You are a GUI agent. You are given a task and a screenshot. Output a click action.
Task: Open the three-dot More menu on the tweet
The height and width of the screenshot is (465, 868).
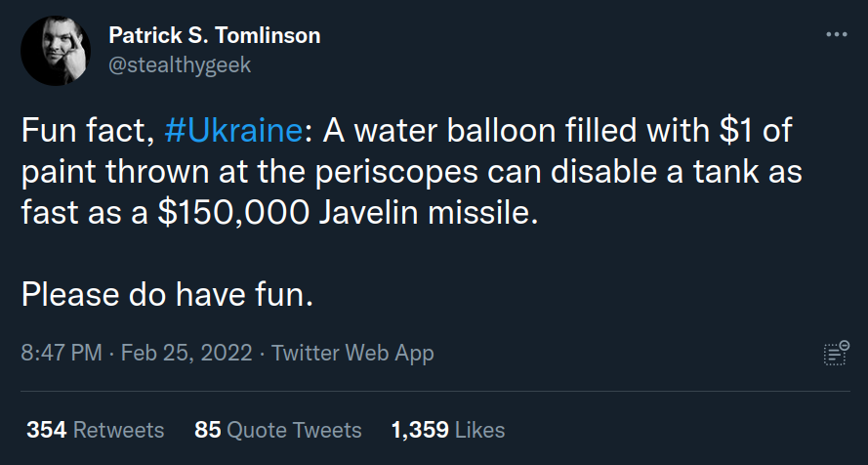(836, 35)
